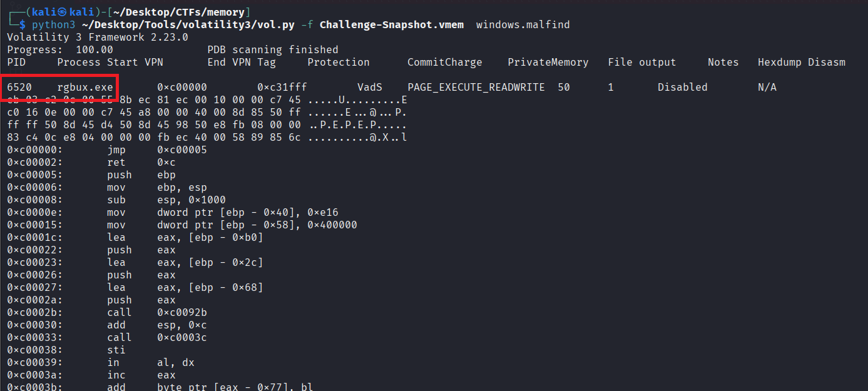Click the Notes column header
This screenshot has height=391, width=868.
click(723, 63)
